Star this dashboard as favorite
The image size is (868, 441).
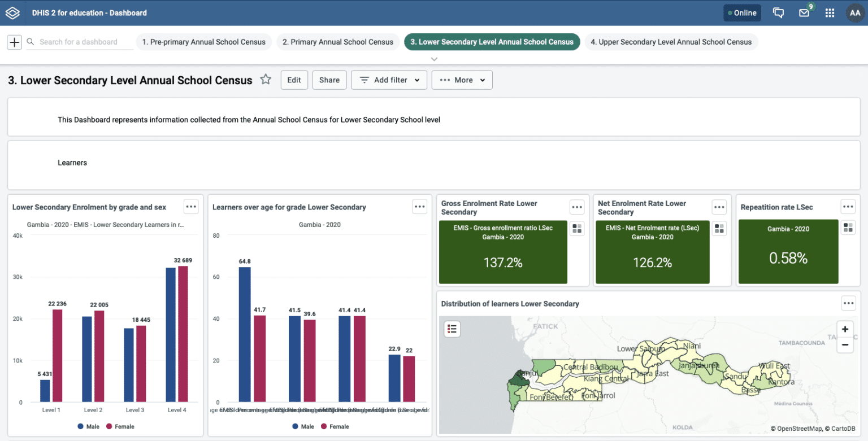(266, 80)
